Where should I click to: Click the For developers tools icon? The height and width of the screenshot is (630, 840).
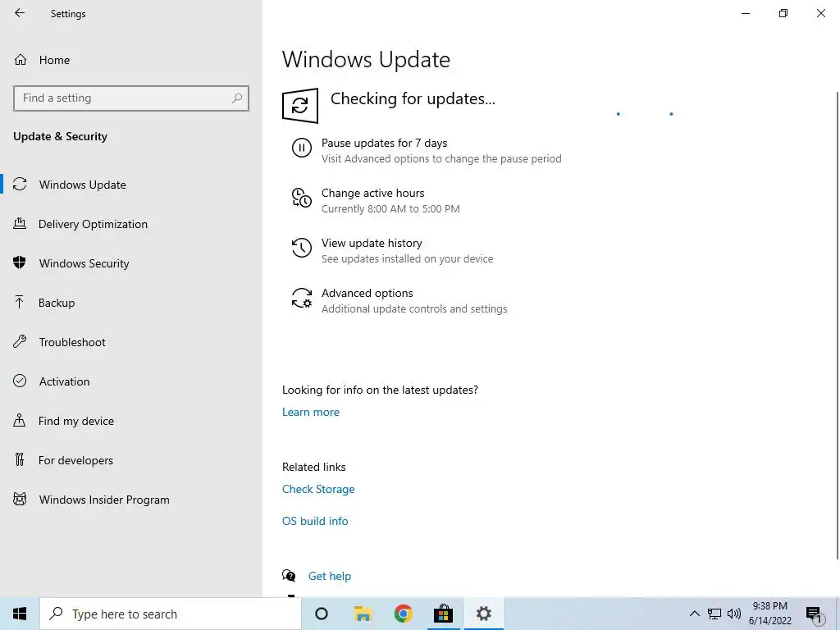[20, 459]
